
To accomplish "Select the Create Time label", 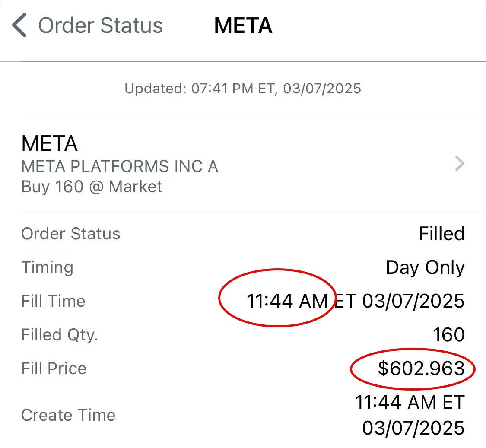I will tap(69, 415).
